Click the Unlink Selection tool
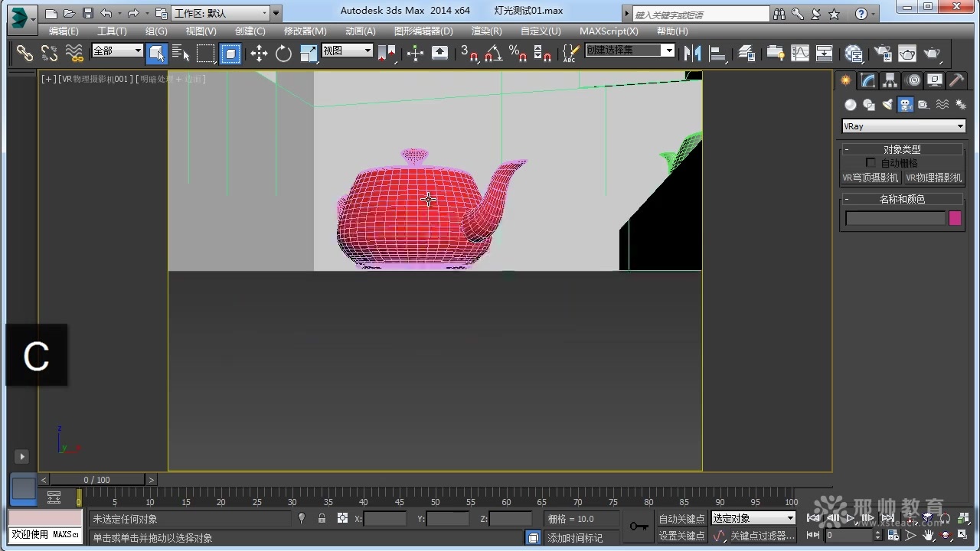Screen dimensions: 980x551 tap(49, 53)
